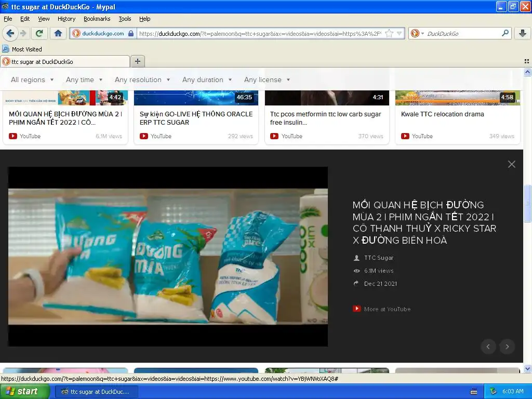Open the 4:58 Kwale TTC video thumbnail
The image size is (532, 399).
[x=458, y=98]
